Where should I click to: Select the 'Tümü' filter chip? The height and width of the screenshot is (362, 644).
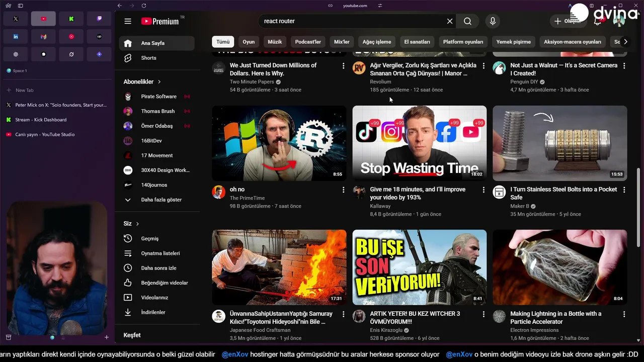tap(223, 42)
